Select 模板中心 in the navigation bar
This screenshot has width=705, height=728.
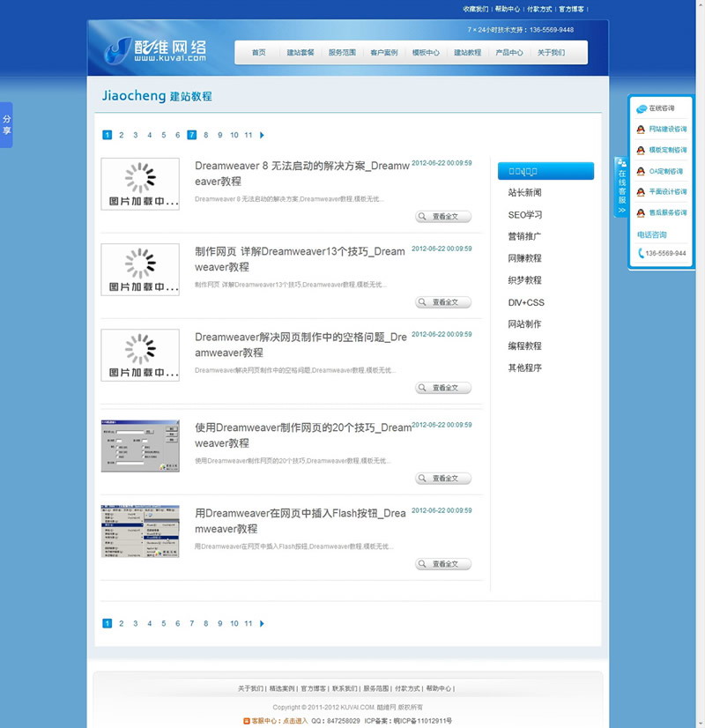[426, 53]
